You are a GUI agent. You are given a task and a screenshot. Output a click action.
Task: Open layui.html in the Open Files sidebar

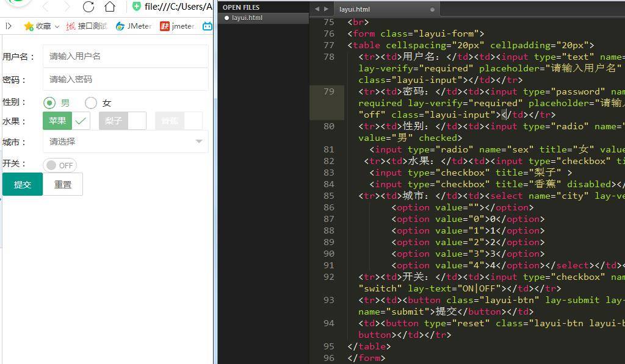(247, 18)
